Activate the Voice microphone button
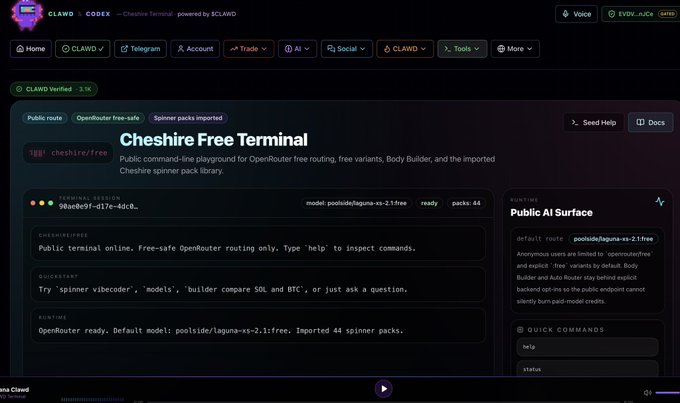This screenshot has height=403, width=680. click(x=576, y=14)
